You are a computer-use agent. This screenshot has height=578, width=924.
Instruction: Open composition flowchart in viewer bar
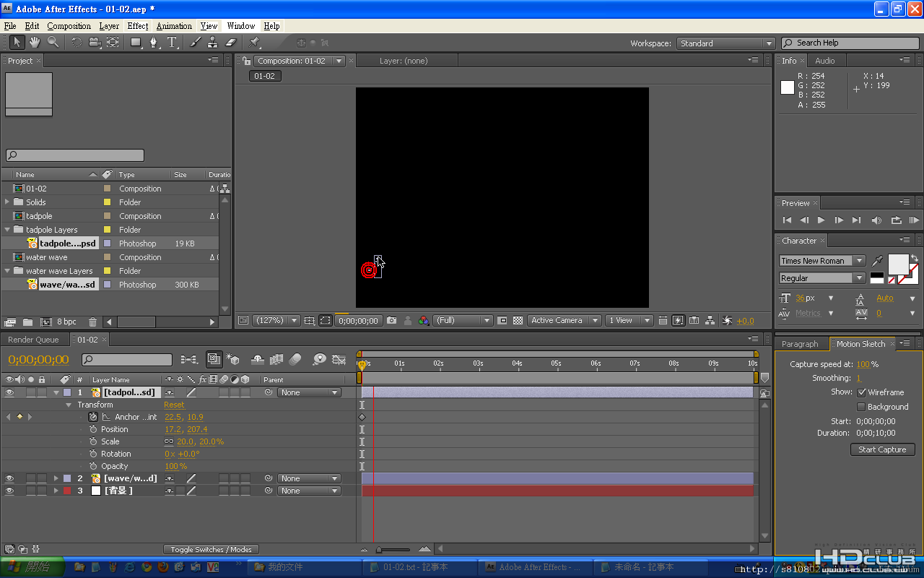(x=710, y=320)
